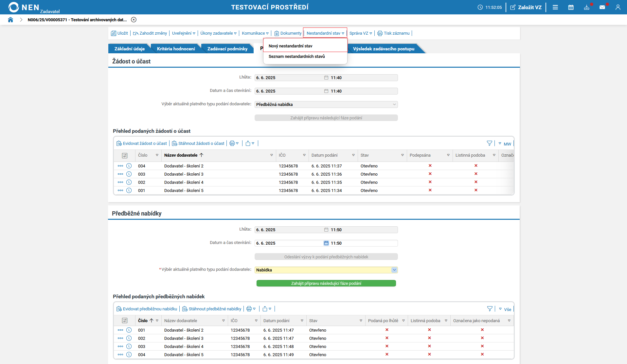This screenshot has width=627, height=364.
Task: Choose Seznam nestandardních stavů entry
Action: pyautogui.click(x=296, y=57)
